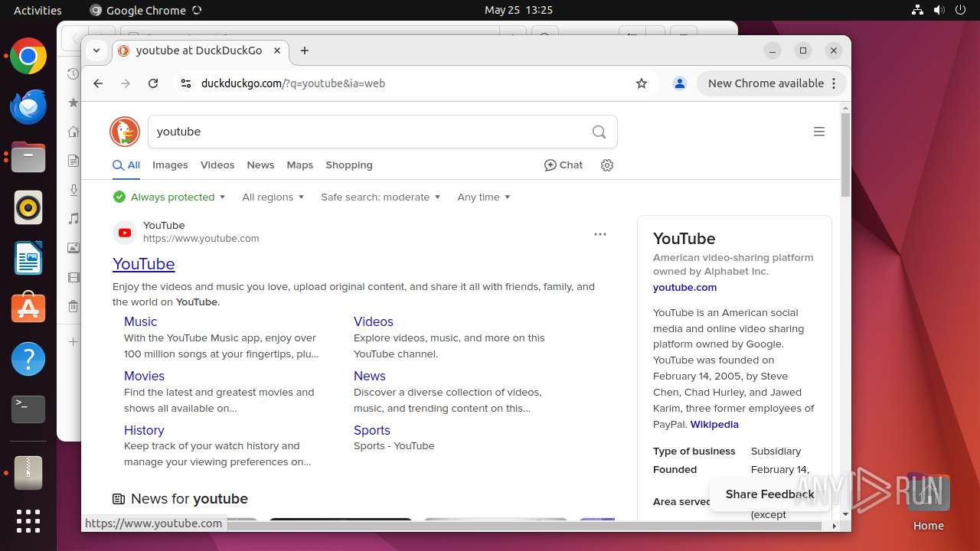
Task: Select the All search tab
Action: 126,165
